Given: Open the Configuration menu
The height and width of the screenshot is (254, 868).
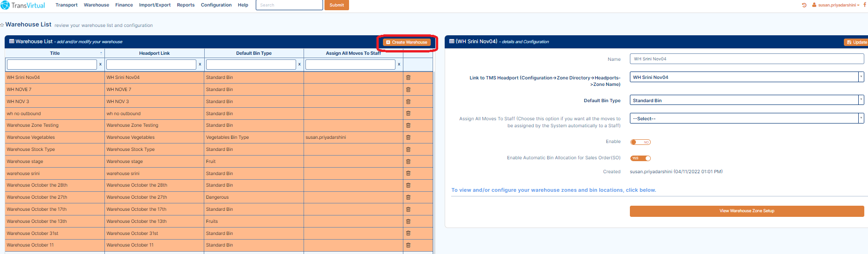Looking at the screenshot, I should pyautogui.click(x=216, y=5).
